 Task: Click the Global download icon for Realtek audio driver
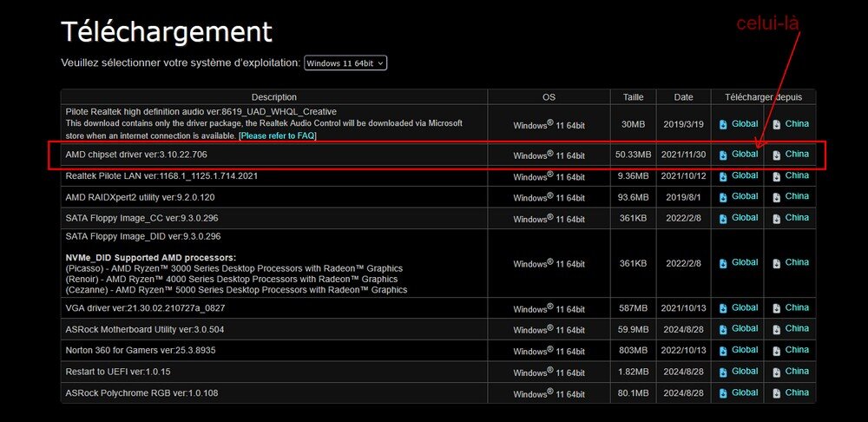(724, 124)
